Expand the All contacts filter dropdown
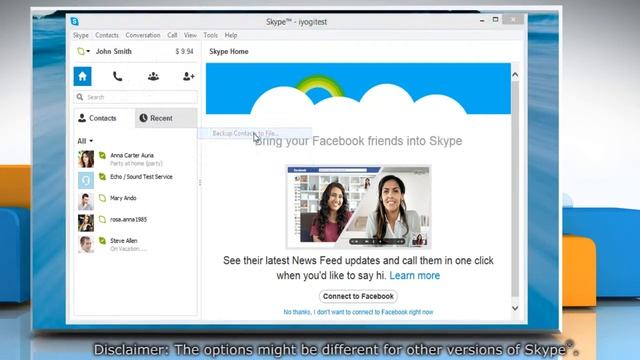Screen dimensions: 640x360 click(x=85, y=141)
